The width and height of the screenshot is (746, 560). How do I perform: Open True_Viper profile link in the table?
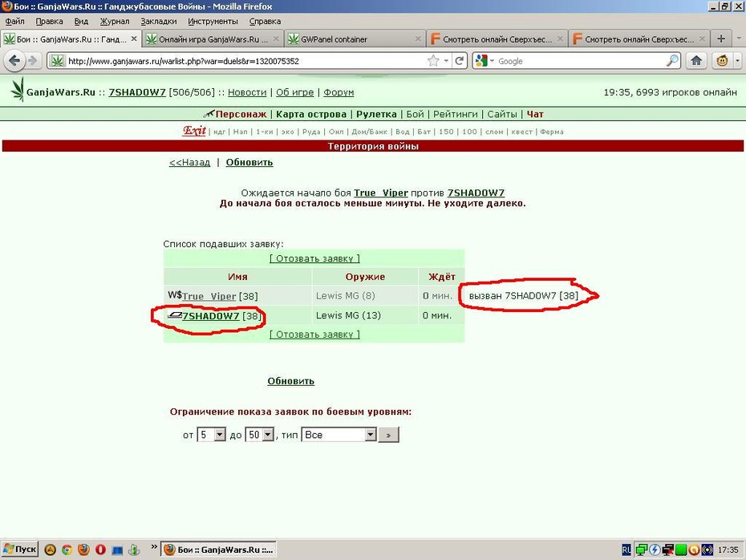coord(209,296)
